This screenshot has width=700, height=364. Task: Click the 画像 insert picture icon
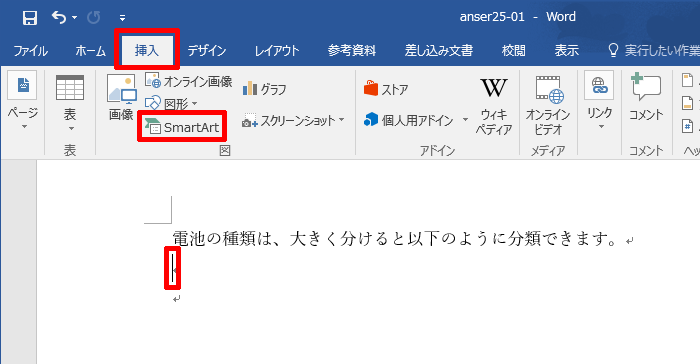[121, 97]
